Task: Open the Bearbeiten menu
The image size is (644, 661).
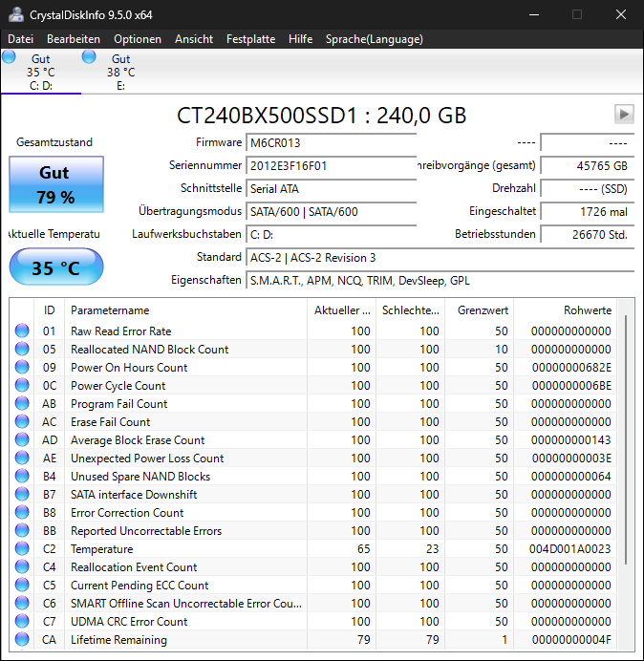Action: tap(74, 39)
